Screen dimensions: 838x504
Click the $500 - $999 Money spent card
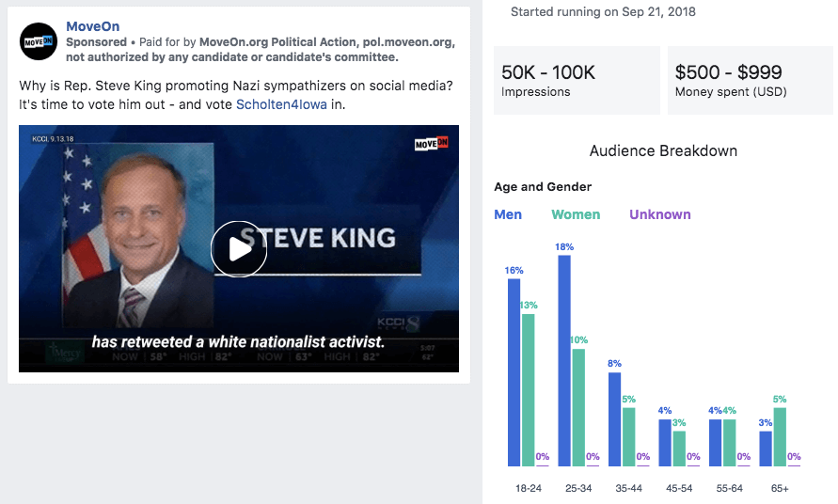click(x=750, y=81)
